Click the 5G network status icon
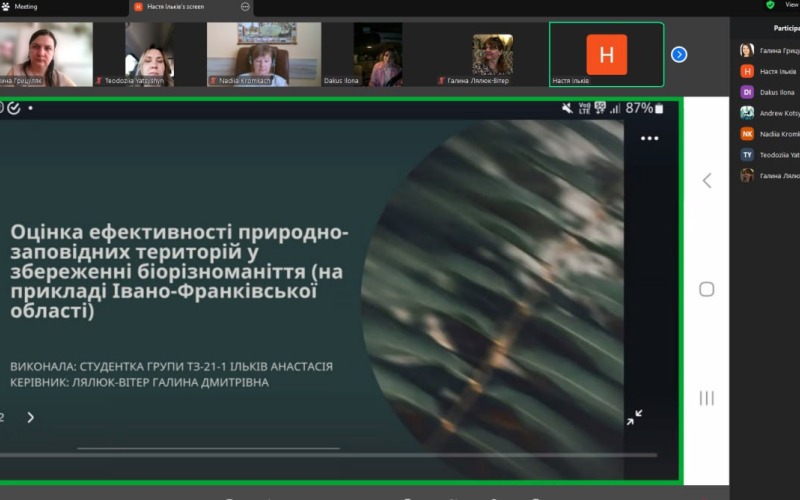 600,108
